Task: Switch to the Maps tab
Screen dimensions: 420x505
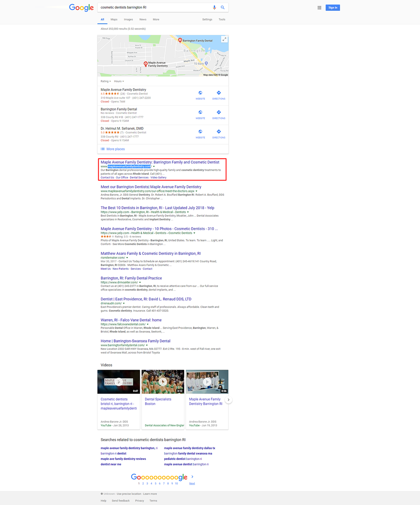Action: 114,20
